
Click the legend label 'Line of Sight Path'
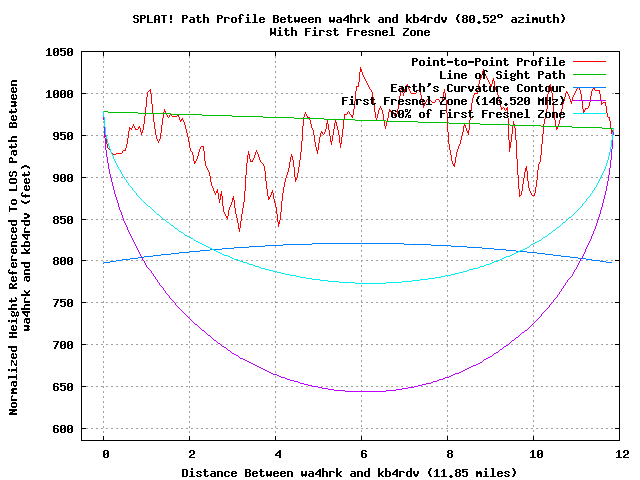(502, 75)
